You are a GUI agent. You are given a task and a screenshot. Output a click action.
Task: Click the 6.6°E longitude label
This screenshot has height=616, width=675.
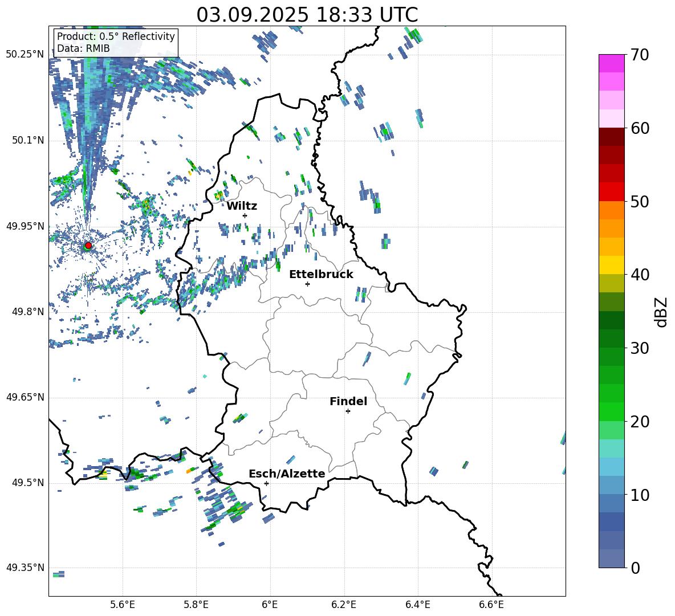point(491,605)
